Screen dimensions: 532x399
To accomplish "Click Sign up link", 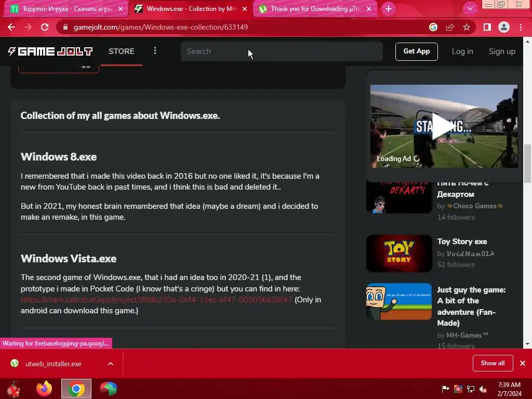I will click(x=502, y=51).
